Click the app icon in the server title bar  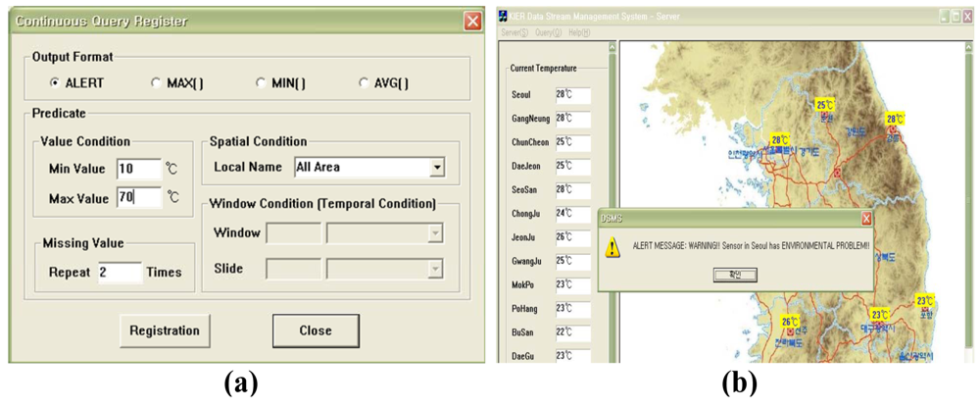point(504,17)
